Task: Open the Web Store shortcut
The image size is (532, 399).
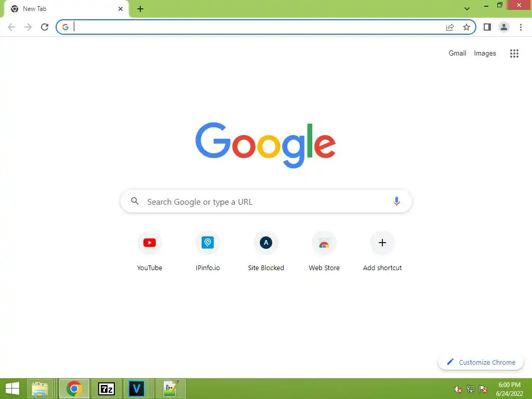Action: [324, 251]
